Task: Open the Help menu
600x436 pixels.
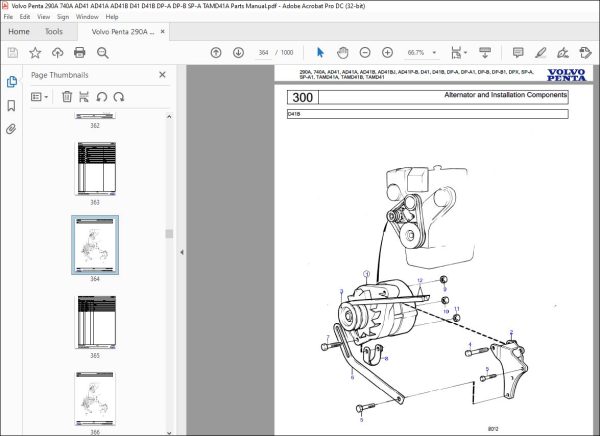Action: [x=112, y=17]
